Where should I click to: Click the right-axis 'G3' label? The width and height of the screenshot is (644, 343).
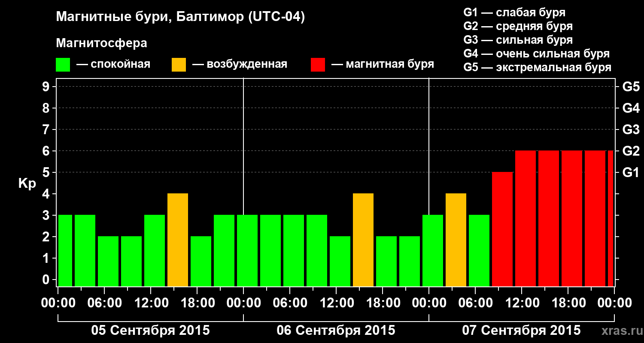631,129
